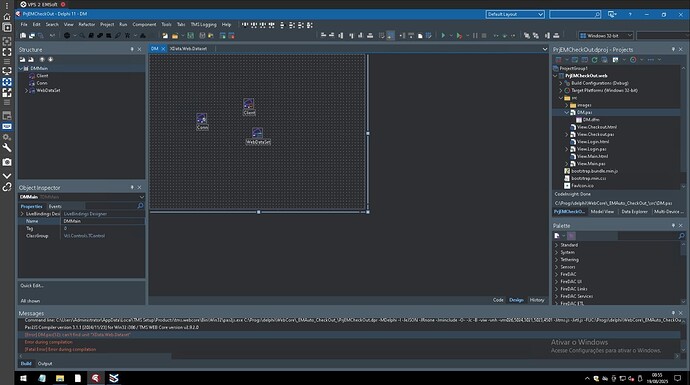Switch to Model View tab
Image resolution: width=690 pixels, height=385 pixels.
coord(602,212)
